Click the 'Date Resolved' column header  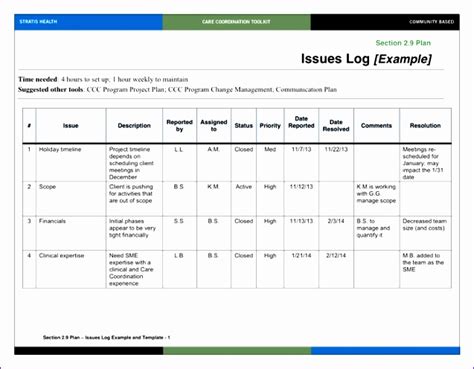point(336,126)
